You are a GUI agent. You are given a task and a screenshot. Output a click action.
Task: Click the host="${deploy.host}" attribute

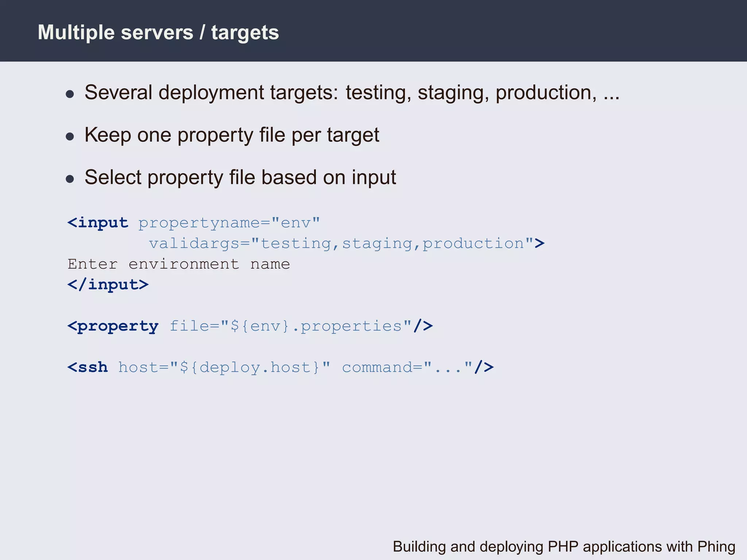[224, 367]
